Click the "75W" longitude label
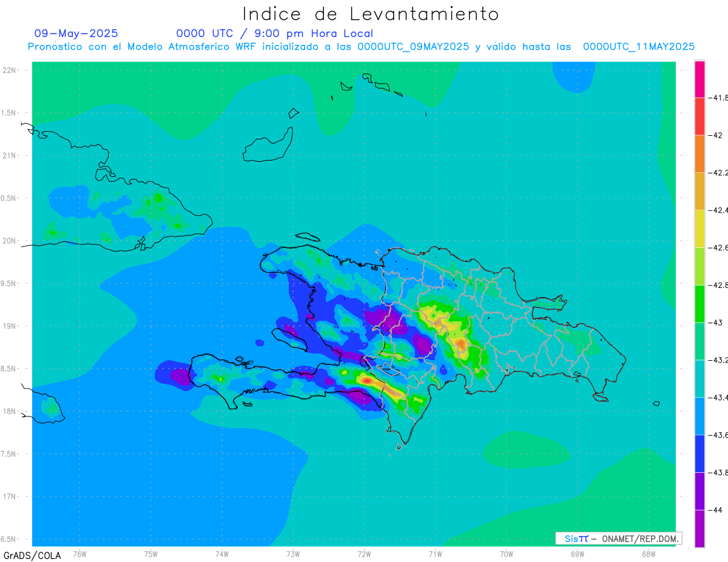728x562 pixels. 151,554
